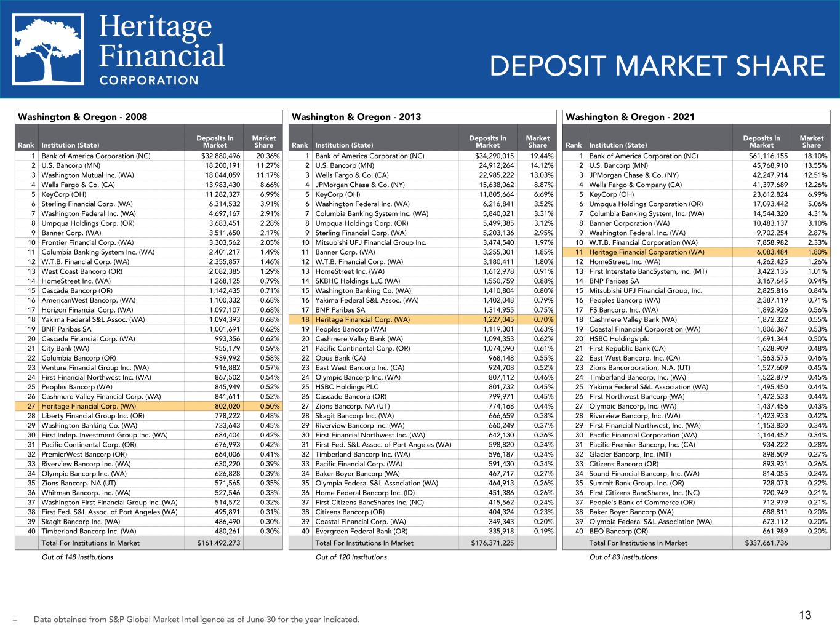Click the 2008 market total of $161,492,273
Screen dimensions: 840x630
click(218, 543)
